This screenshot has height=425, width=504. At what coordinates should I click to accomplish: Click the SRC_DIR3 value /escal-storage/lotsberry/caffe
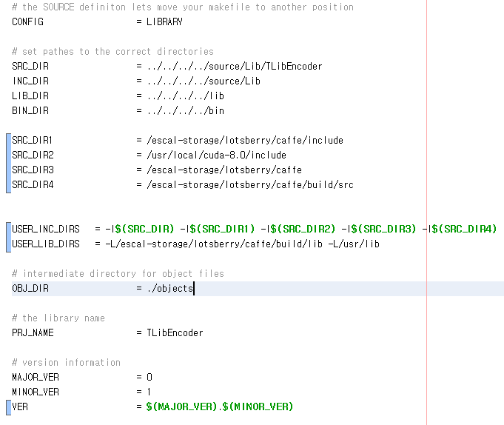[224, 170]
